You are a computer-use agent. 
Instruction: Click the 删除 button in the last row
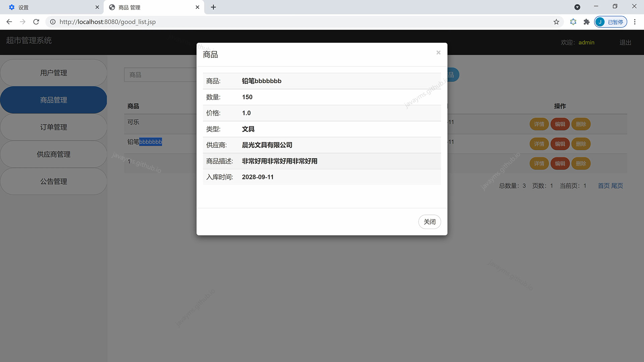click(581, 164)
